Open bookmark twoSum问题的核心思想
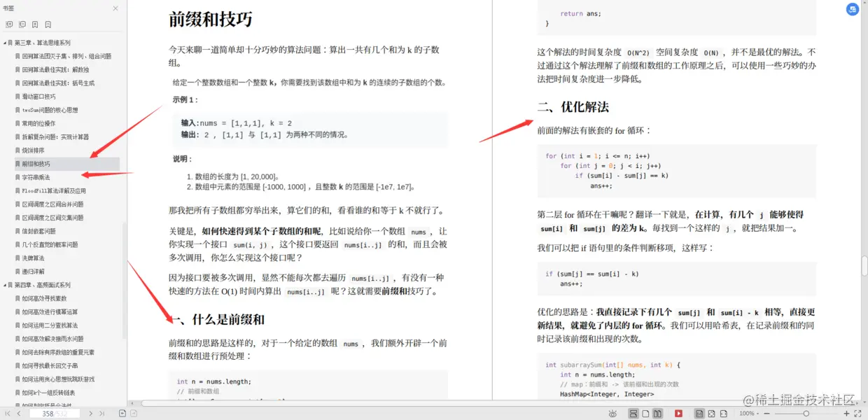 point(50,110)
